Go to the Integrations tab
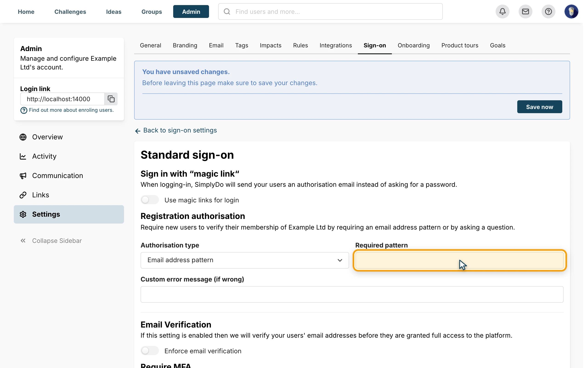 [336, 45]
